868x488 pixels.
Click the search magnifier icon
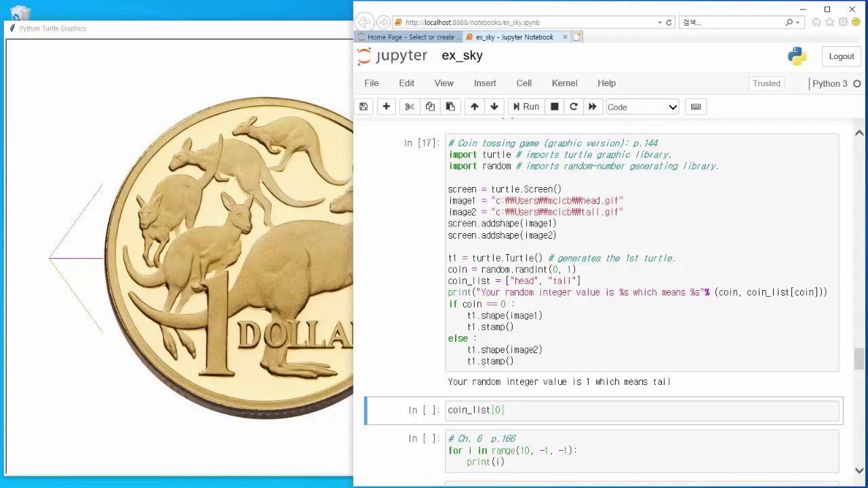[789, 22]
